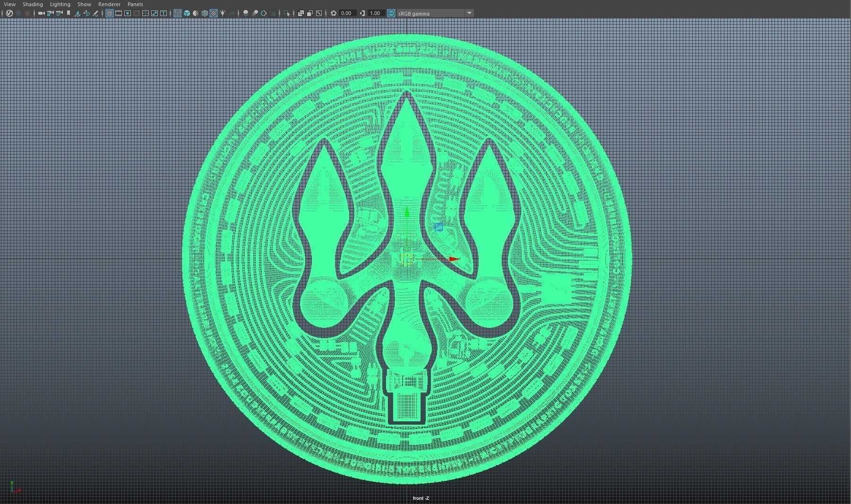This screenshot has width=851, height=504.
Task: Click the X-Ray Joints icon
Action: (x=319, y=13)
